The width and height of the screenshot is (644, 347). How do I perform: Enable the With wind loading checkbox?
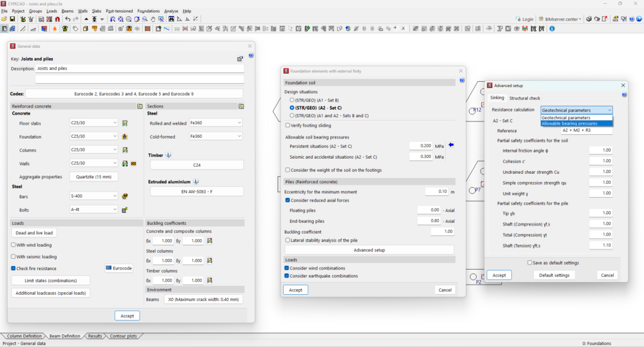(14, 245)
